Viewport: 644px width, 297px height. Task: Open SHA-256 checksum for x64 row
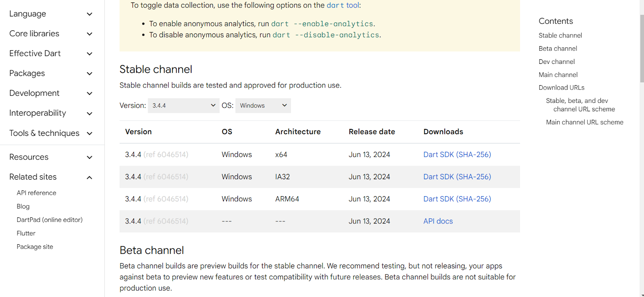(x=473, y=155)
